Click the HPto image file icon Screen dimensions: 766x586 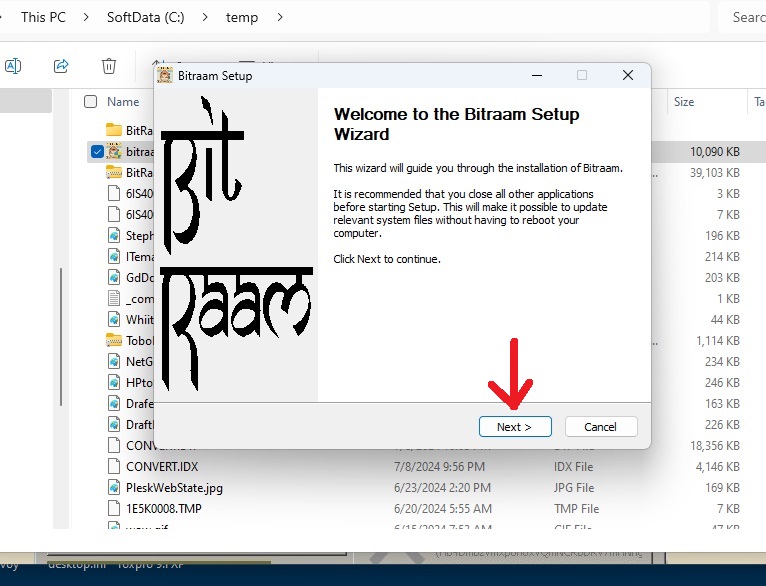coord(114,383)
